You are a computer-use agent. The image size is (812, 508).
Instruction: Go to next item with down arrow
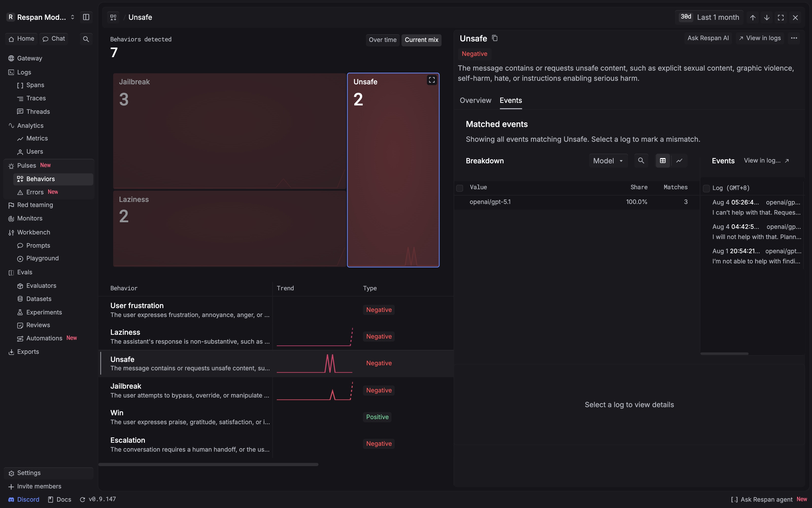coord(767,18)
